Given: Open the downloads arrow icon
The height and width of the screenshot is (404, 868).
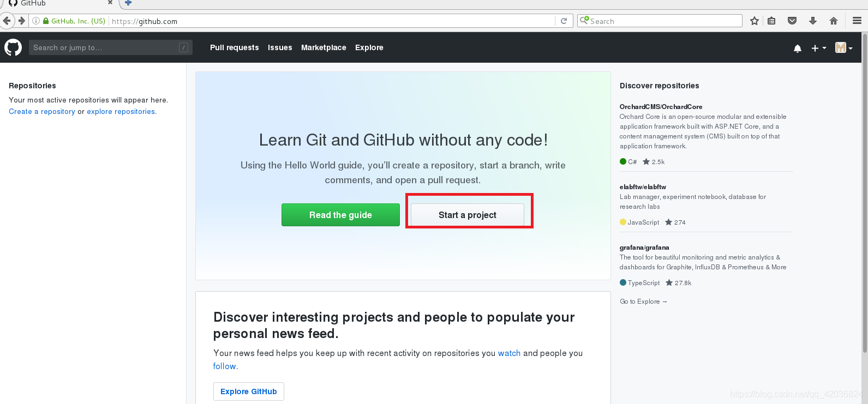Looking at the screenshot, I should pyautogui.click(x=813, y=21).
